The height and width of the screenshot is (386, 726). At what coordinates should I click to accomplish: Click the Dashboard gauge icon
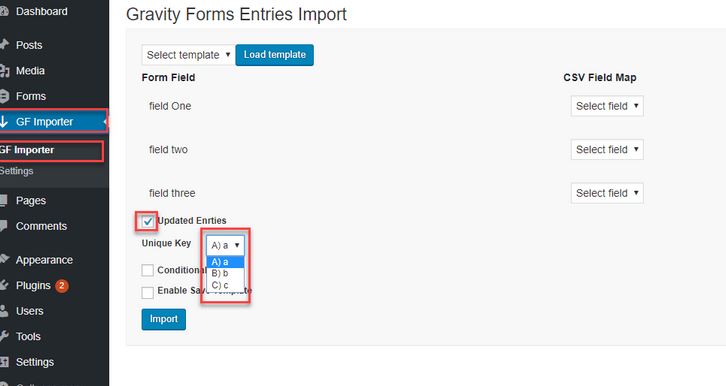(x=4, y=12)
